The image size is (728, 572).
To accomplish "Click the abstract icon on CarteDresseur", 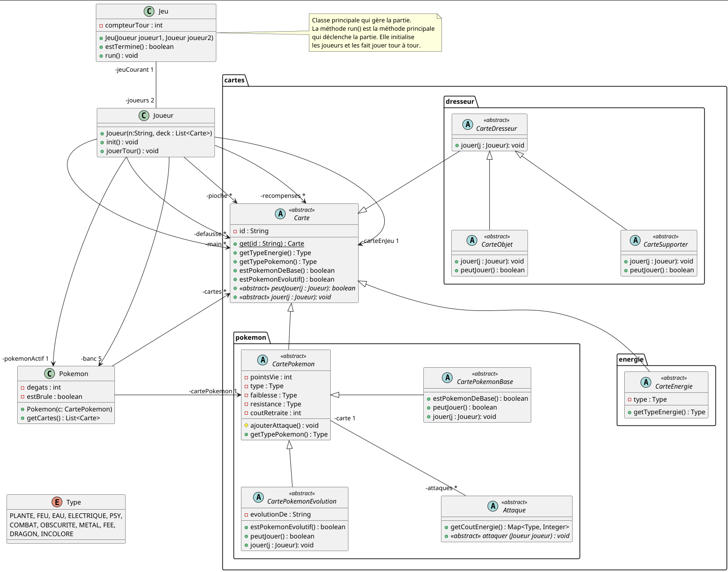I will pyautogui.click(x=468, y=124).
